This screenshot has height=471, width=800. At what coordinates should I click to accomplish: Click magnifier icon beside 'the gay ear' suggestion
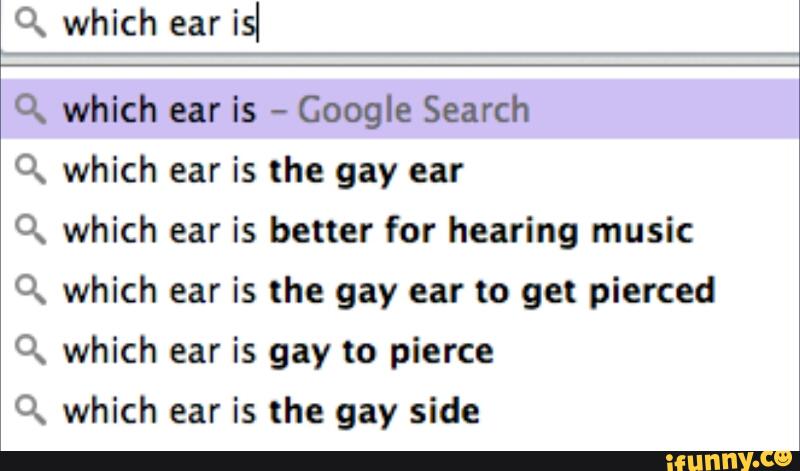[x=32, y=170]
